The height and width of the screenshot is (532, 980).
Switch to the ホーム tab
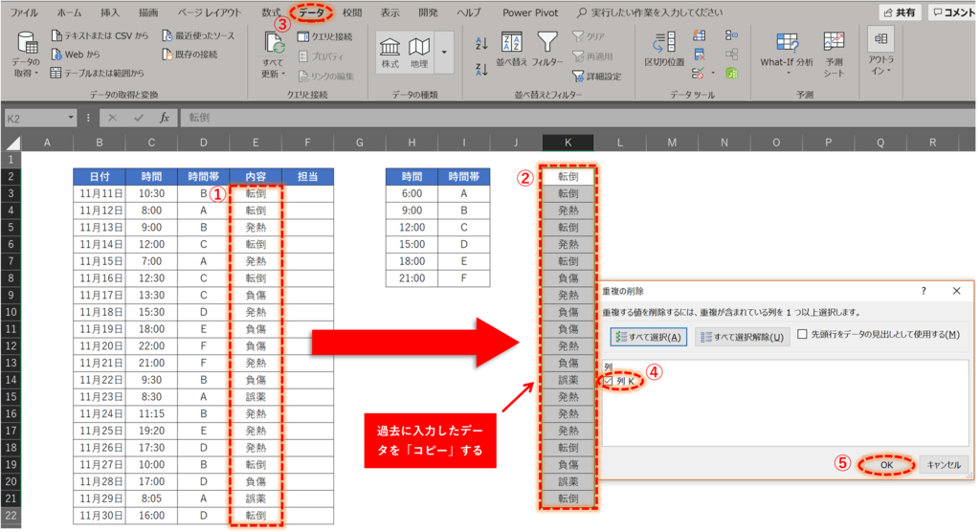[x=69, y=12]
